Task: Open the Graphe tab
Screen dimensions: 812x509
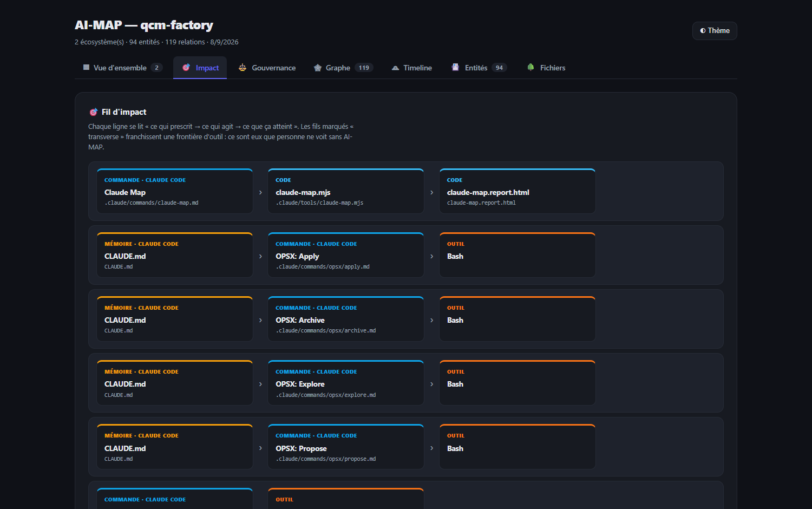Action: pyautogui.click(x=343, y=68)
